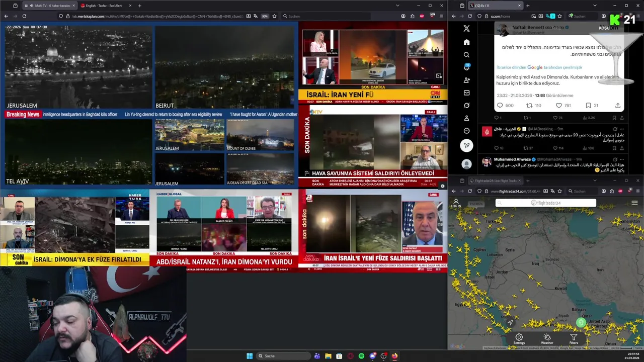
Task: Click the Beirut live camera feed
Action: tap(224, 67)
